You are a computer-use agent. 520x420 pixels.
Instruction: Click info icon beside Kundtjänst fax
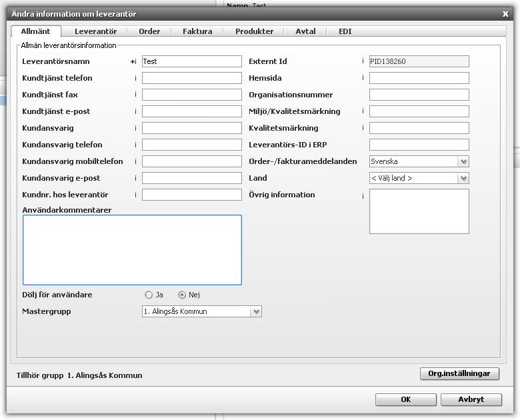pyautogui.click(x=135, y=95)
